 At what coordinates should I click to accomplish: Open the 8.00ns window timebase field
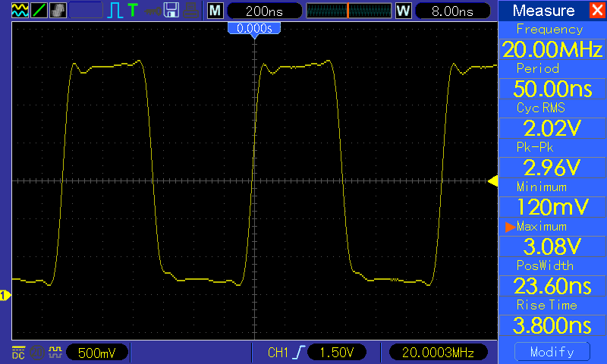tap(452, 11)
